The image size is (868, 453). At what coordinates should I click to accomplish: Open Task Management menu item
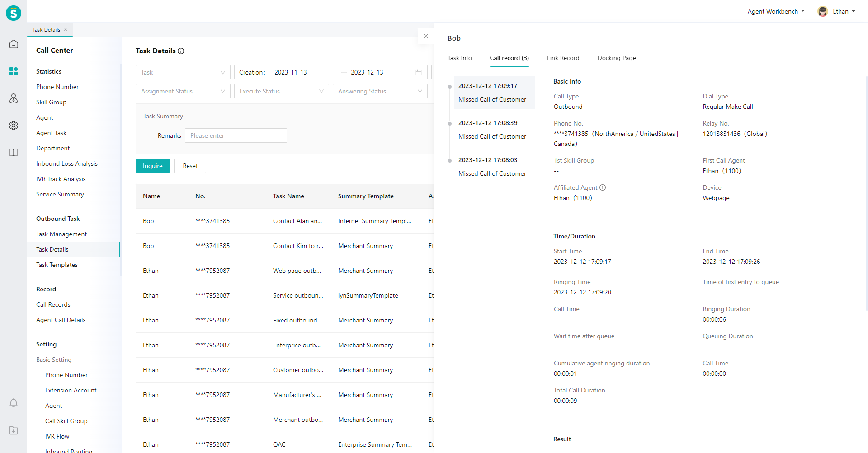coord(61,234)
